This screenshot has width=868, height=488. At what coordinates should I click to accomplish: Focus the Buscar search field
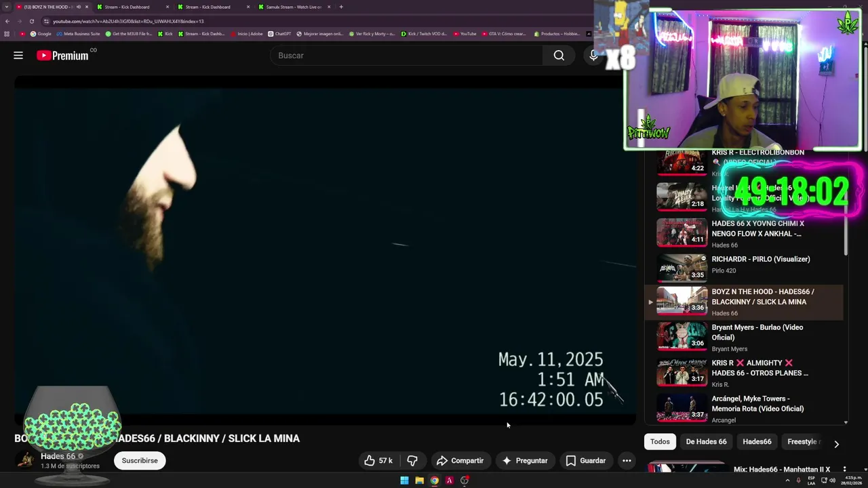(x=407, y=56)
